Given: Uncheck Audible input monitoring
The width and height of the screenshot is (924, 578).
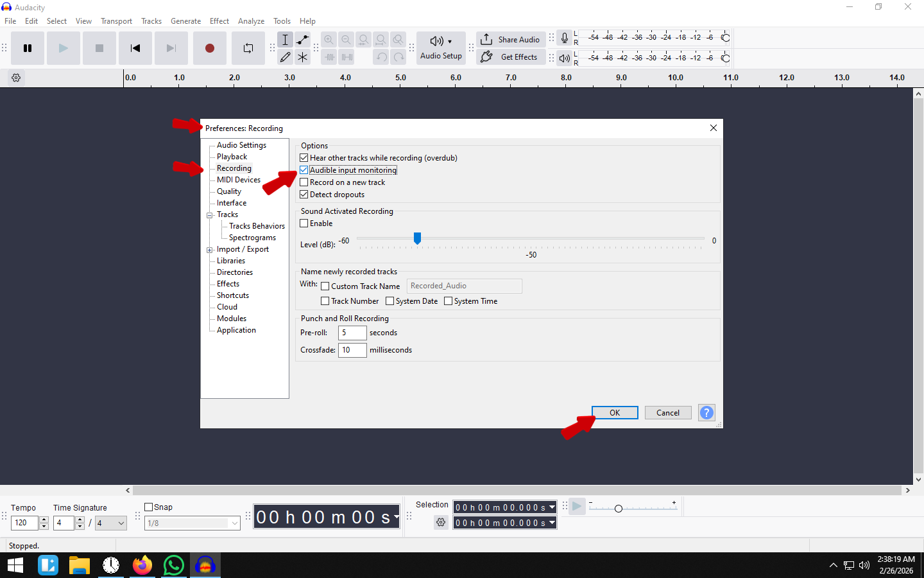Looking at the screenshot, I should [304, 170].
